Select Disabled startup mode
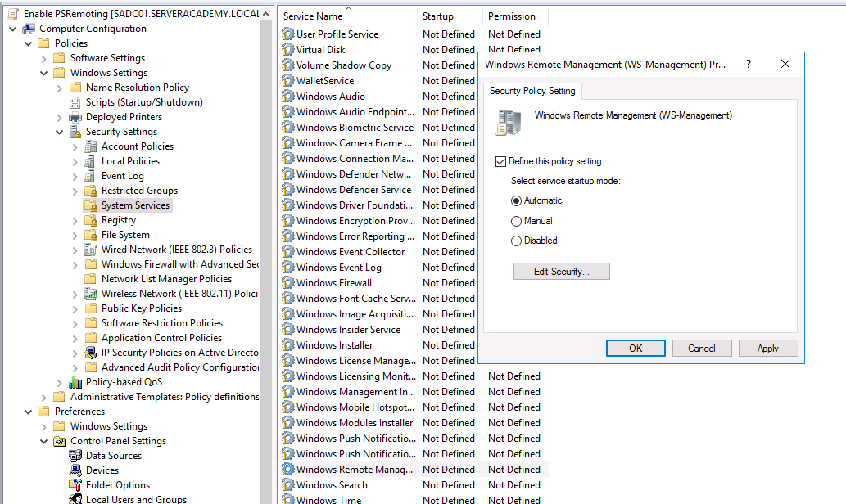The image size is (846, 504). coord(516,241)
